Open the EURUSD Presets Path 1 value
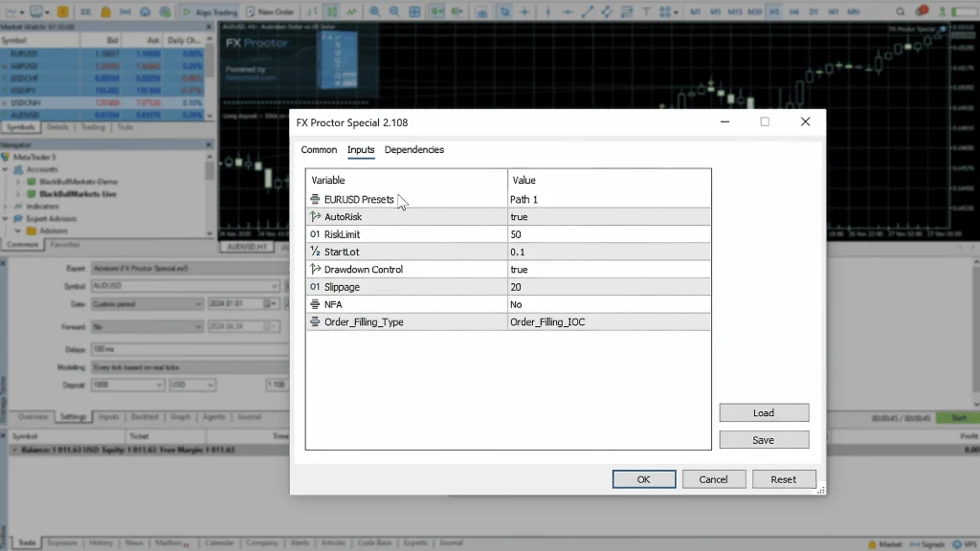 click(x=609, y=200)
